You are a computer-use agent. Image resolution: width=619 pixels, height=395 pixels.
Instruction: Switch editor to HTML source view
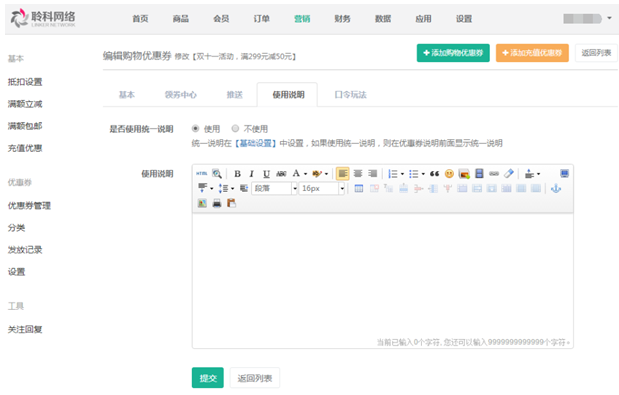point(202,174)
